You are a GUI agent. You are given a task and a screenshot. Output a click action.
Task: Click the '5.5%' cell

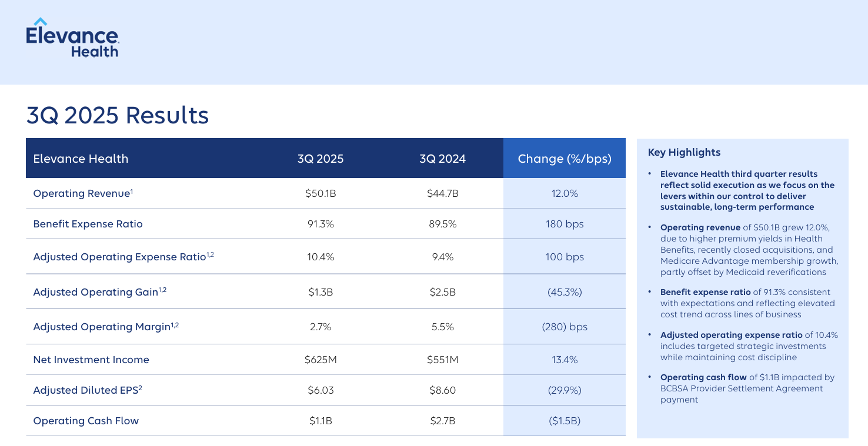click(x=442, y=327)
